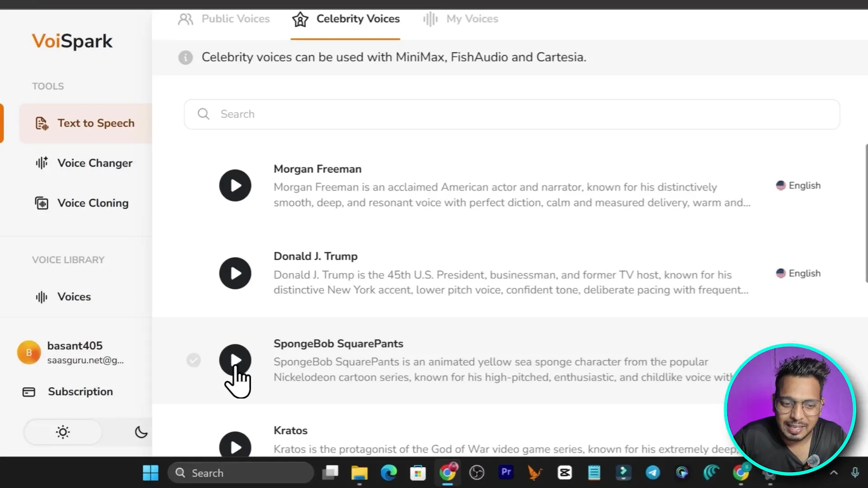Image resolution: width=868 pixels, height=488 pixels.
Task: Click the Voices waveform icon in sidebar
Action: 42,297
